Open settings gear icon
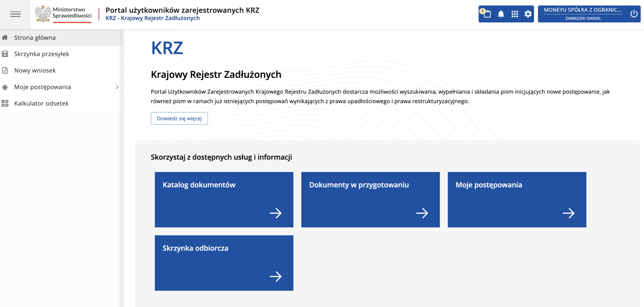 528,14
